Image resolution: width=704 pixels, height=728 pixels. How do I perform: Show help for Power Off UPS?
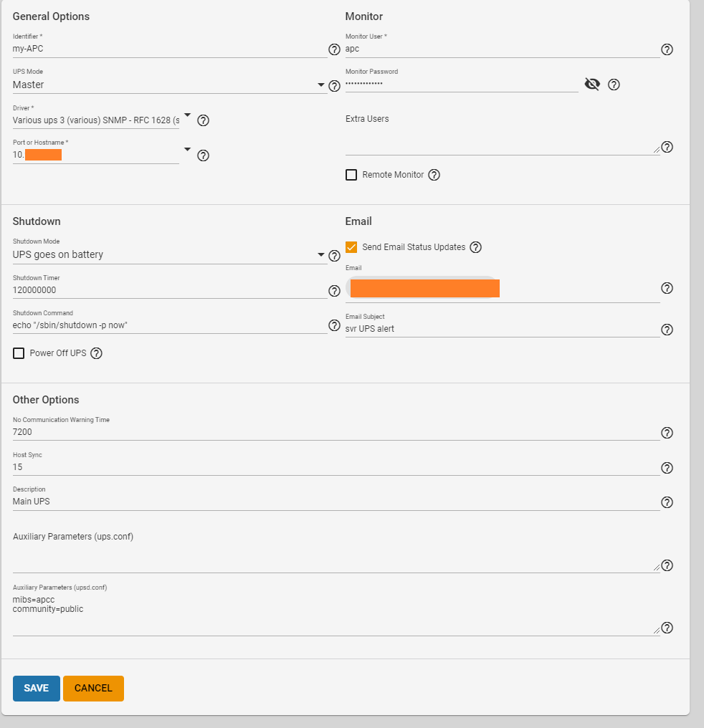(x=97, y=353)
